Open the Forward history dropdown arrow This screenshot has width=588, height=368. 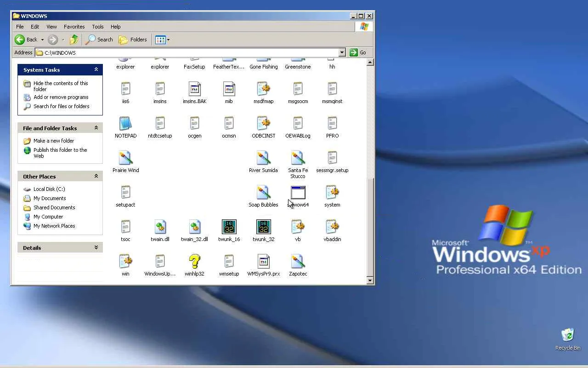coord(63,40)
